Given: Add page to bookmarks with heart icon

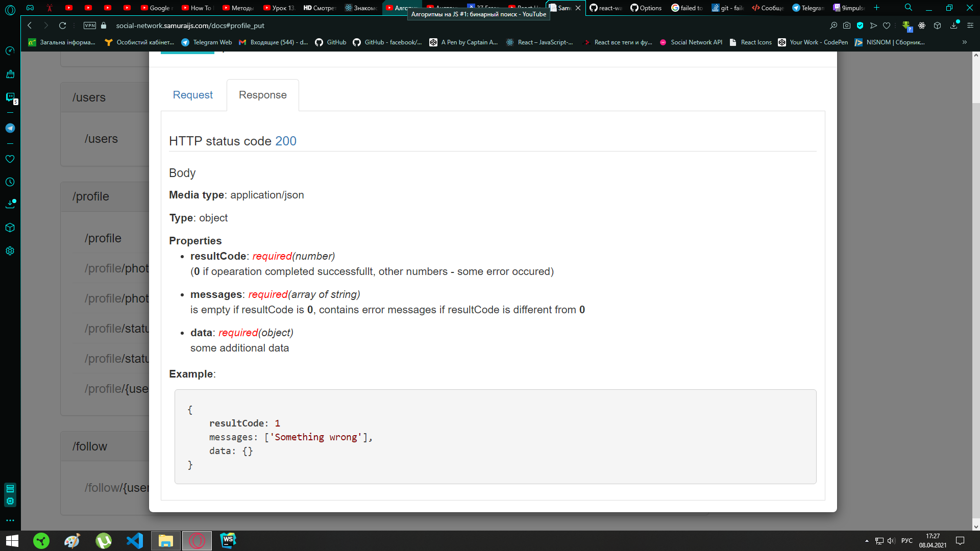Looking at the screenshot, I should [x=887, y=26].
